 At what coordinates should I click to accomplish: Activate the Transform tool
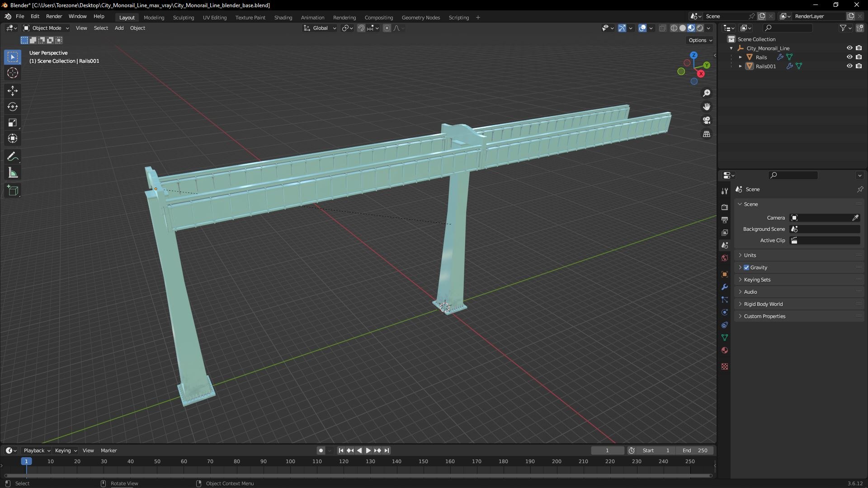13,139
